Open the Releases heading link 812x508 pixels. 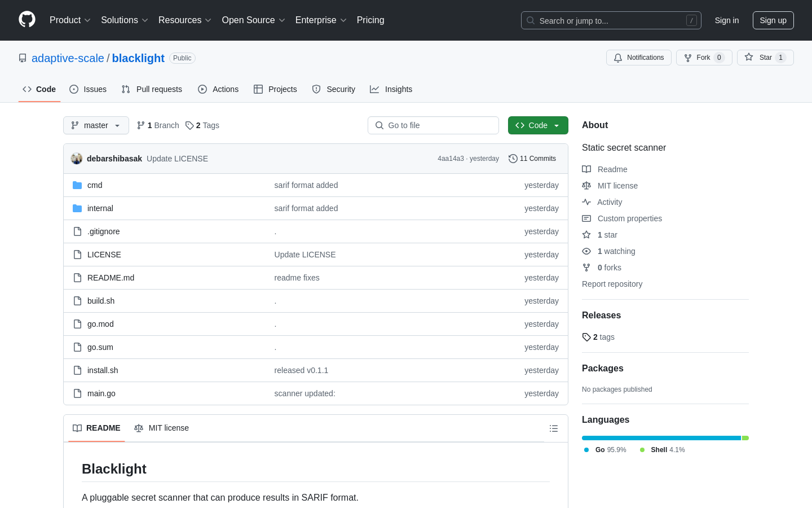click(x=601, y=315)
